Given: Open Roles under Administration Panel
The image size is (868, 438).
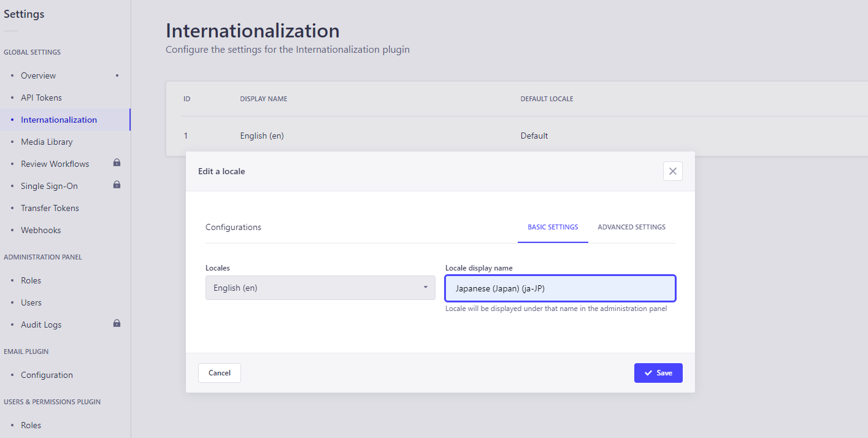Looking at the screenshot, I should 31,280.
